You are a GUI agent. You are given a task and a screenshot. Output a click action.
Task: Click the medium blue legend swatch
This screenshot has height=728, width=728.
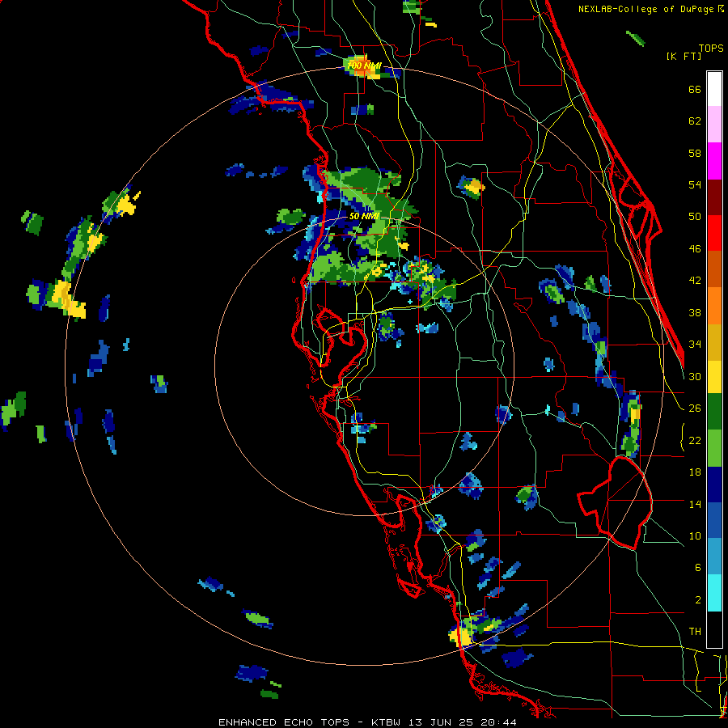(714, 520)
